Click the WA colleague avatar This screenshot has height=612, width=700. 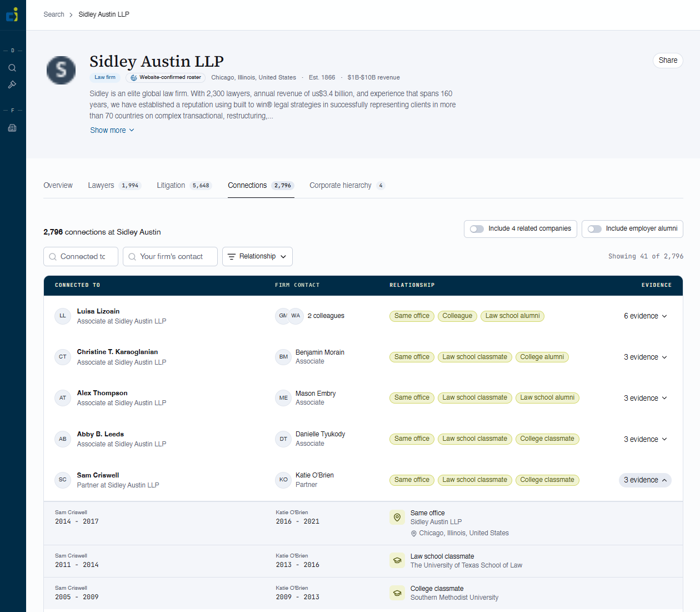(296, 316)
